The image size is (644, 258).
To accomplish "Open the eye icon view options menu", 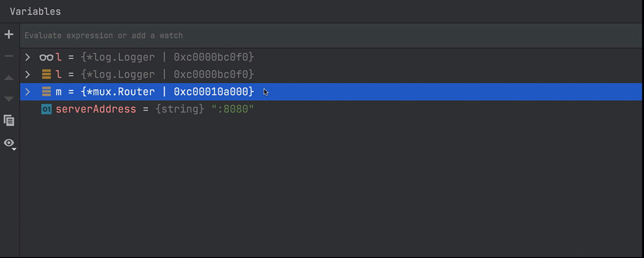I will [9, 143].
